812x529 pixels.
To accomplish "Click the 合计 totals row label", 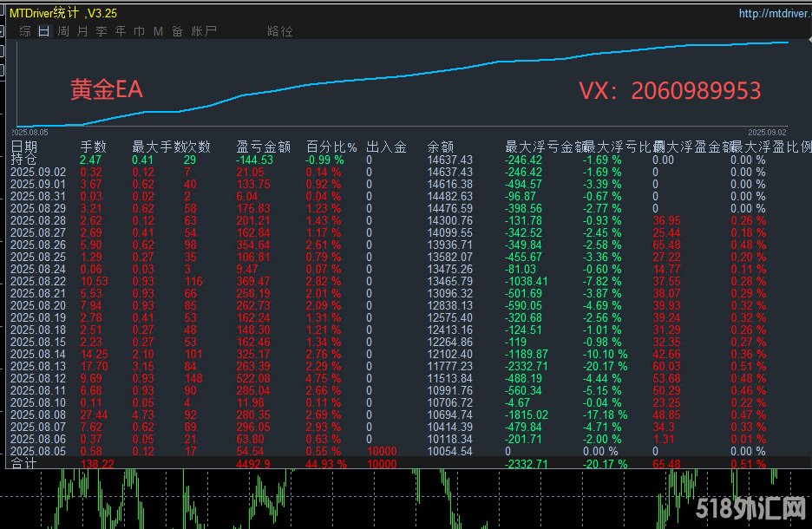I will tap(24, 464).
